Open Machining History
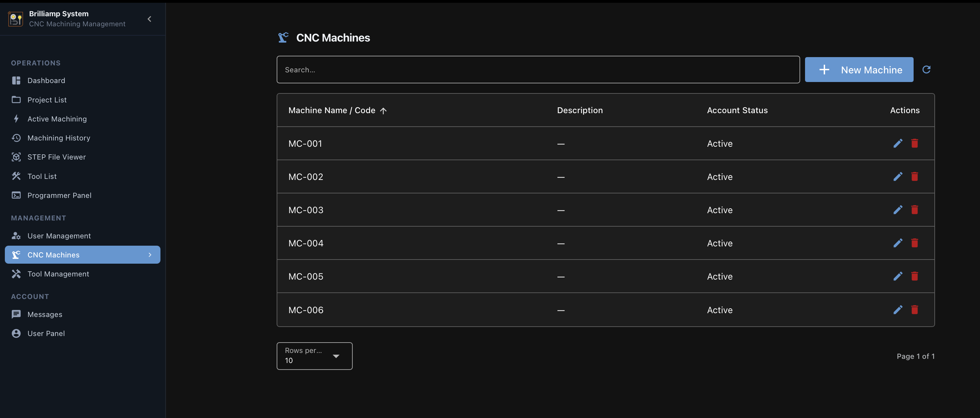The width and height of the screenshot is (980, 418). 83,138
